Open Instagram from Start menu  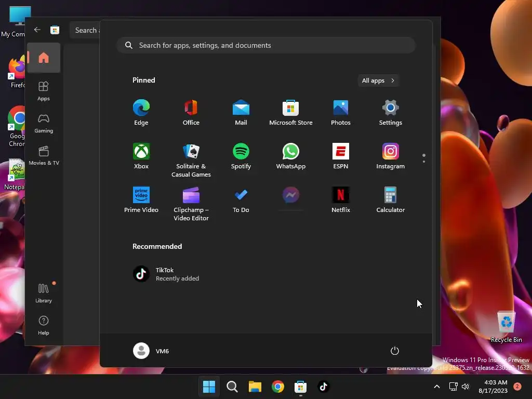click(x=391, y=156)
